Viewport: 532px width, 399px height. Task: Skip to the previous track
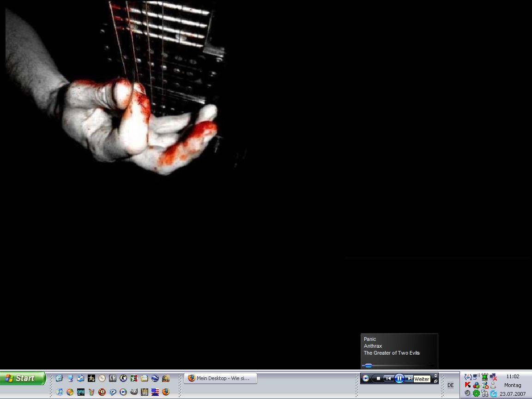coord(388,379)
